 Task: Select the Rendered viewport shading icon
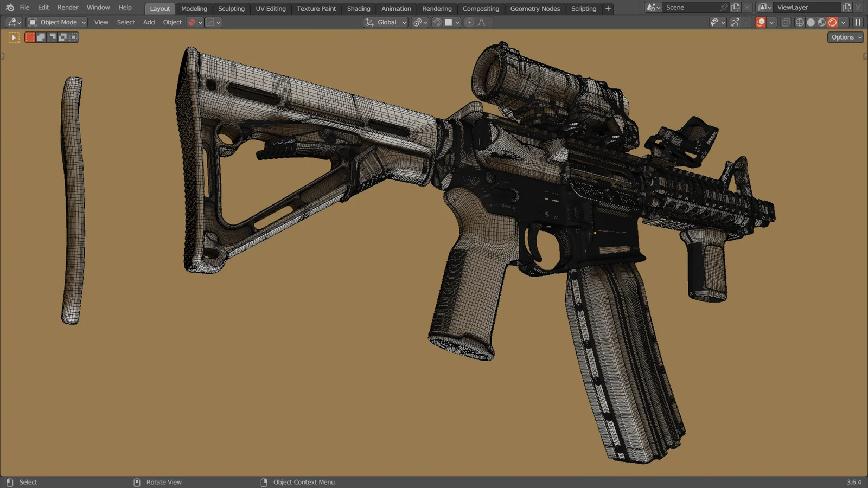point(833,22)
